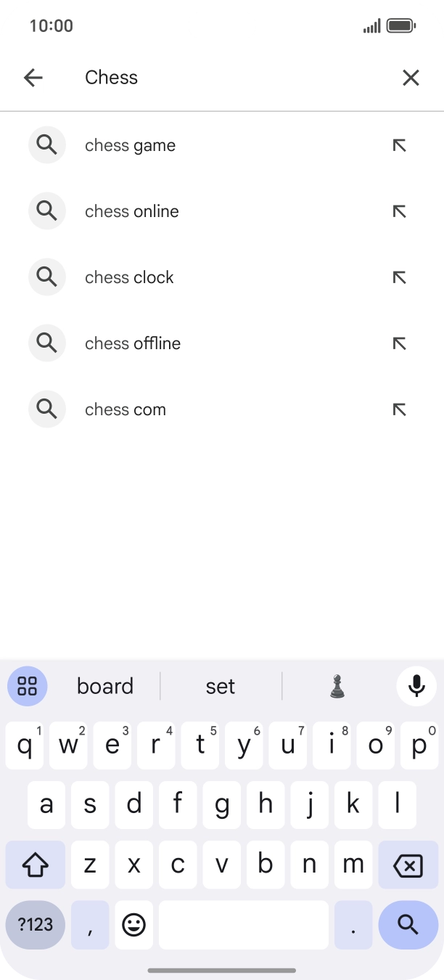Navigate back with the back arrow
The image size is (444, 980).
pyautogui.click(x=33, y=78)
